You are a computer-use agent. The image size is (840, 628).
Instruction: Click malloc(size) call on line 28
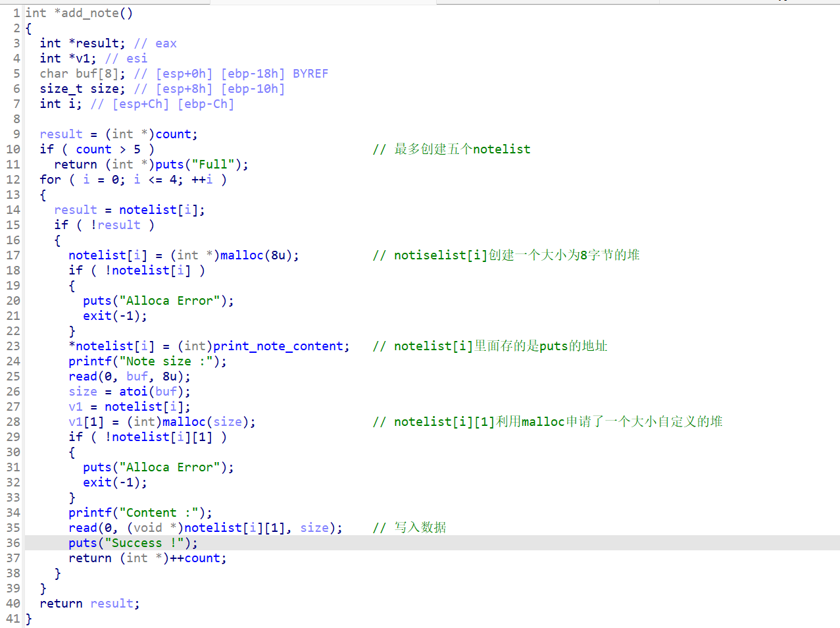[184, 422]
